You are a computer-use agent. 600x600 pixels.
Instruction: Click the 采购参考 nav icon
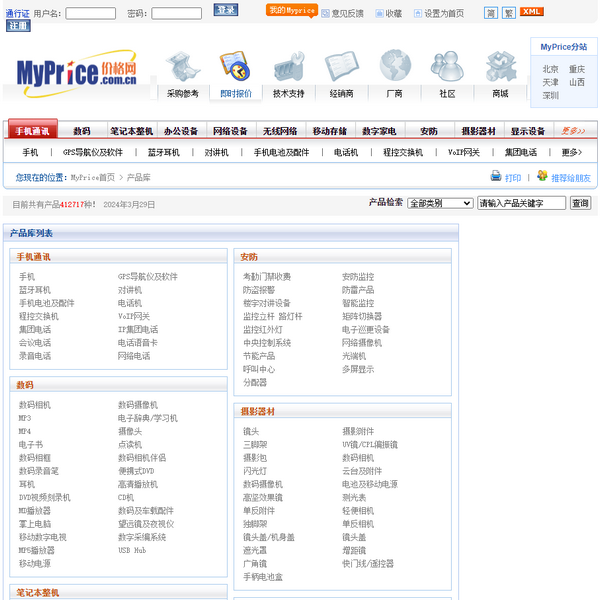(x=182, y=66)
